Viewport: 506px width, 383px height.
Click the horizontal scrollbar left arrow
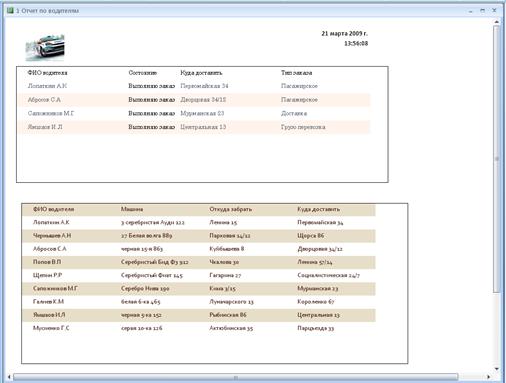[x=9, y=377]
